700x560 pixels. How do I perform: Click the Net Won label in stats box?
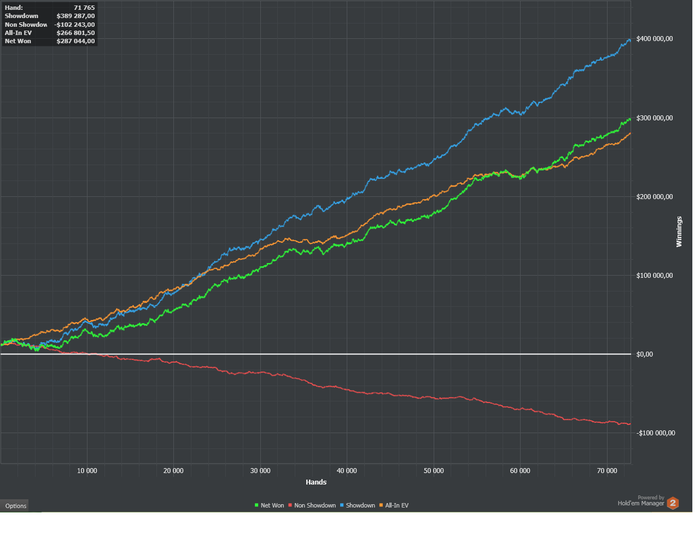(18, 41)
